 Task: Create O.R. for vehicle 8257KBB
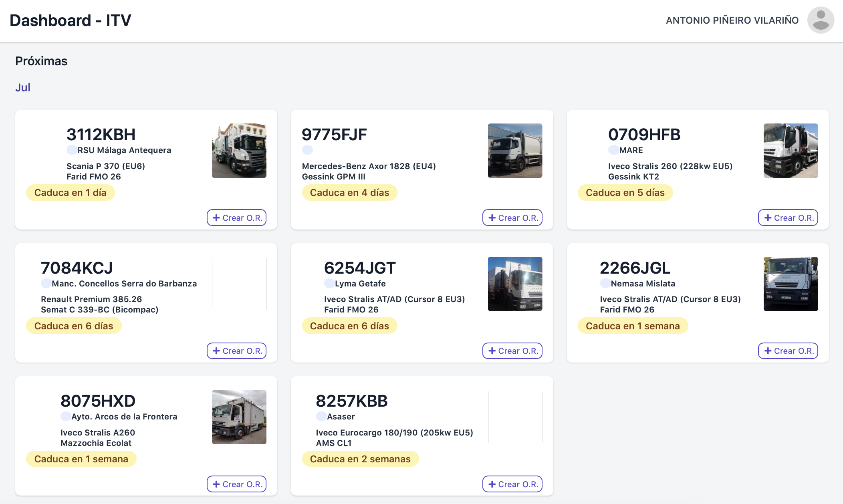tap(512, 484)
